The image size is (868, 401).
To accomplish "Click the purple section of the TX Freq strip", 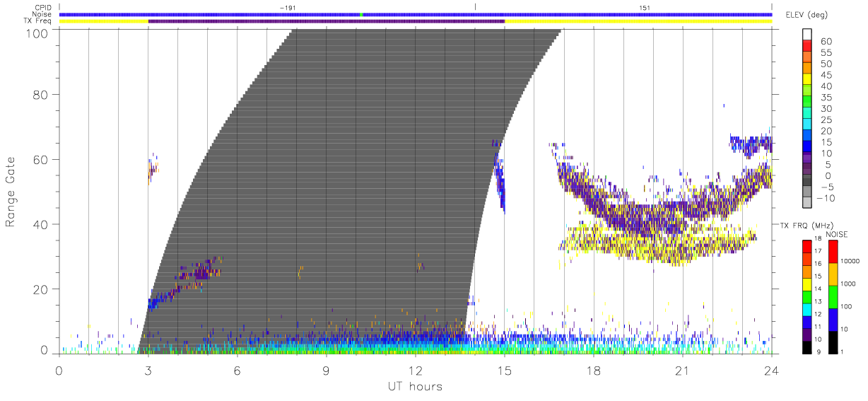I will 327,21.
